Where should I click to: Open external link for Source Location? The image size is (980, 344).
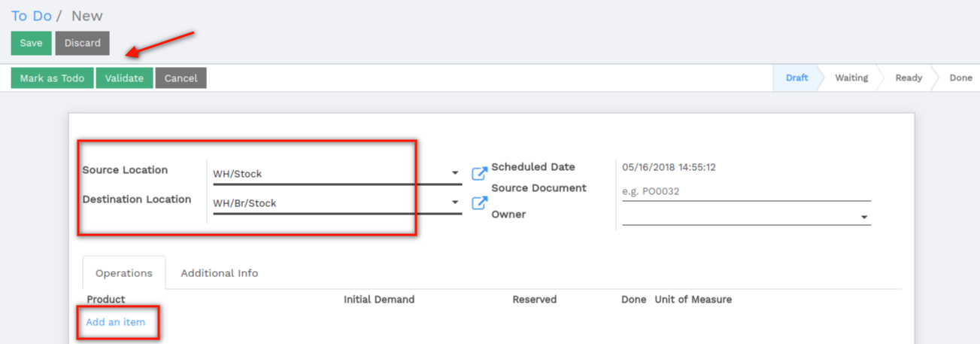click(479, 174)
